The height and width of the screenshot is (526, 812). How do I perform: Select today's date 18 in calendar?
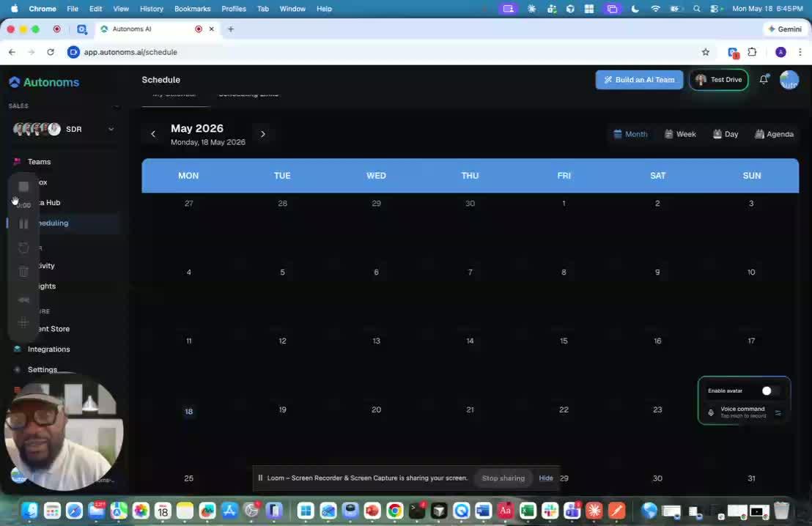tap(188, 412)
